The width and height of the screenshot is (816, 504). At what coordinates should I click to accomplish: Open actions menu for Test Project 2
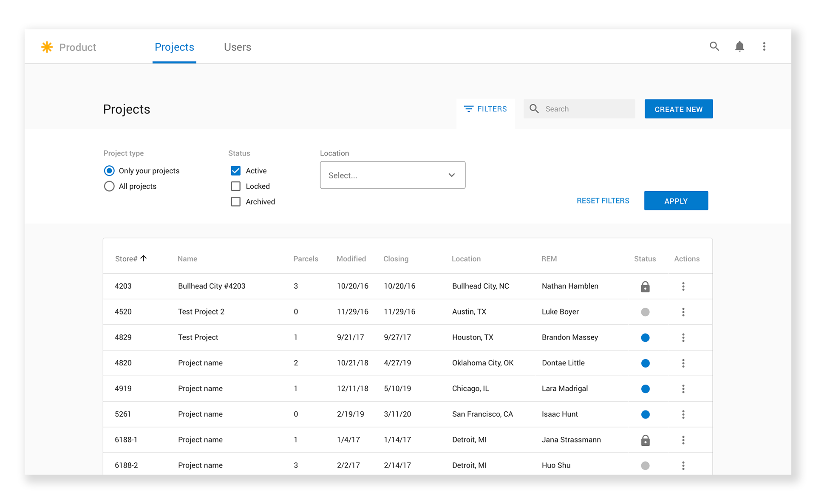[x=683, y=312]
